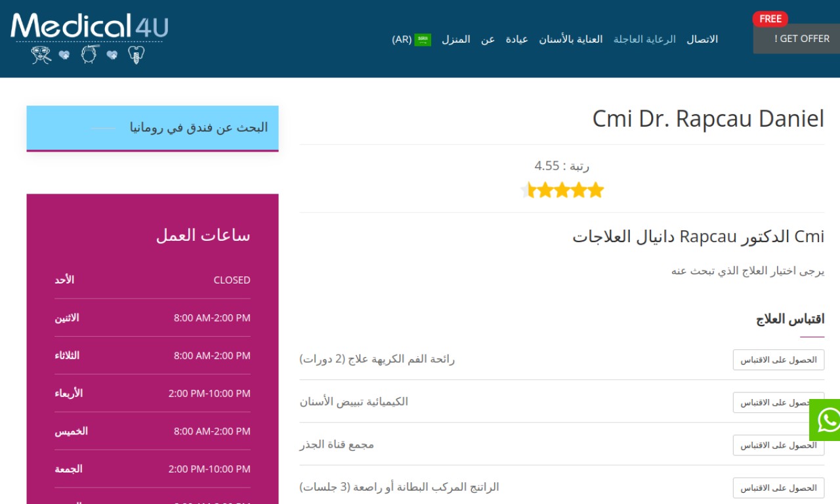Viewport: 840px width, 504px height.
Task: Click the GET OFFER button
Action: [x=797, y=39]
